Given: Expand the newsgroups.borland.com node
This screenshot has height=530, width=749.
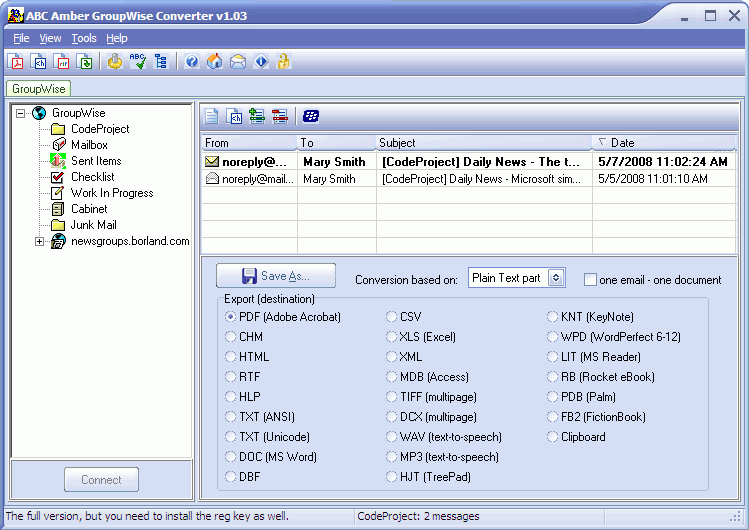Looking at the screenshot, I should tap(40, 242).
